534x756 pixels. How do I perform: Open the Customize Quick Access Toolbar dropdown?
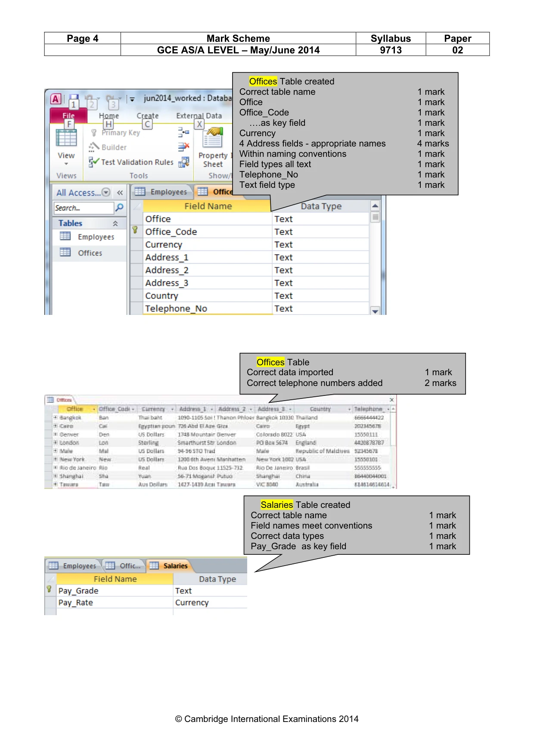132,99
